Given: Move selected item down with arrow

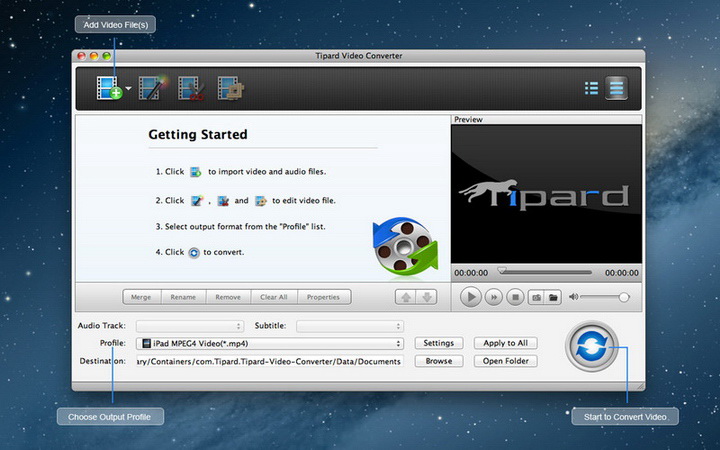Looking at the screenshot, I should click(x=427, y=297).
